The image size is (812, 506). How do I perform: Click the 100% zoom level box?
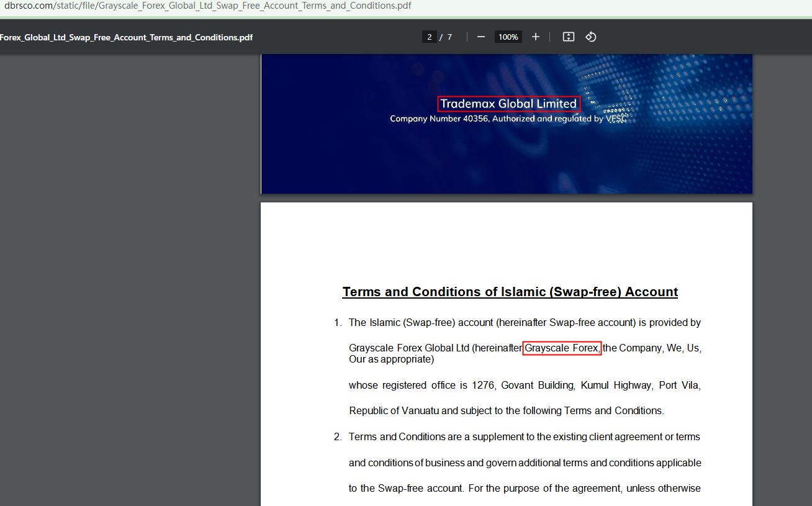coord(508,37)
